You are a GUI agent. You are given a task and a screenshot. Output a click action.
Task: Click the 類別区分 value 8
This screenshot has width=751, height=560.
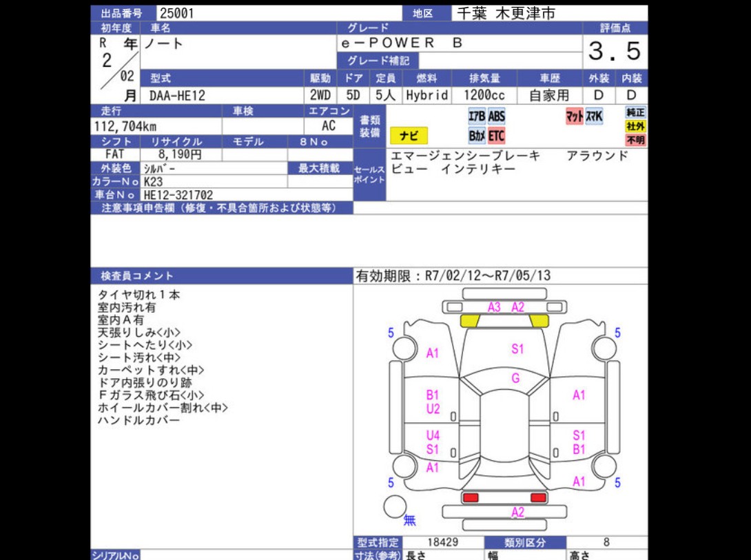pyautogui.click(x=606, y=542)
